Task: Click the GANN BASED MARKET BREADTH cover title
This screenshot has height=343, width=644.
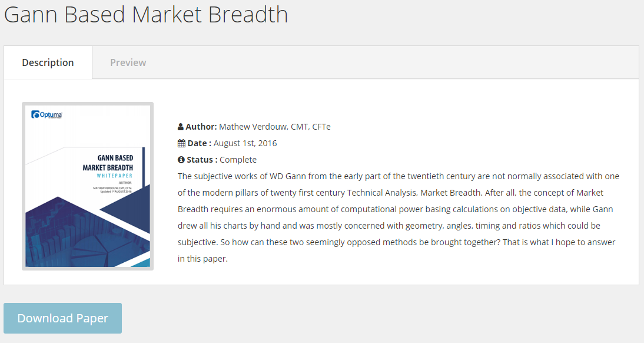Action: coord(112,162)
